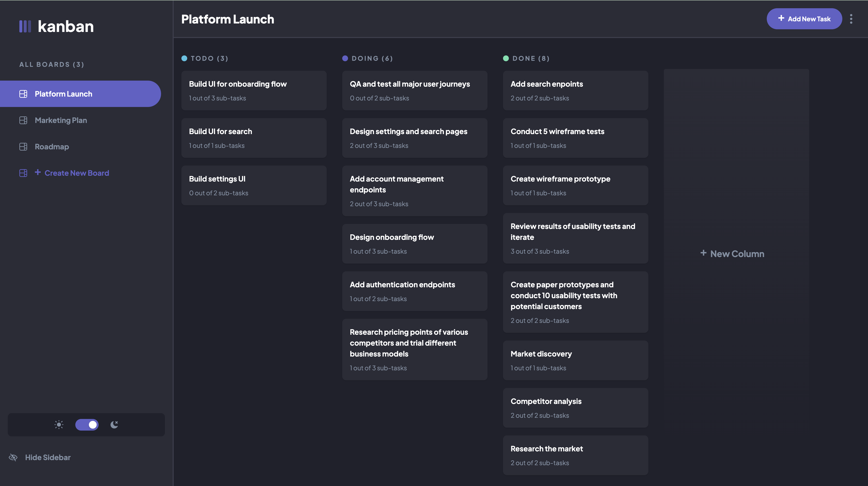Select Platform Launch in the boards list
Screen dimensions: 868x486
coord(63,94)
